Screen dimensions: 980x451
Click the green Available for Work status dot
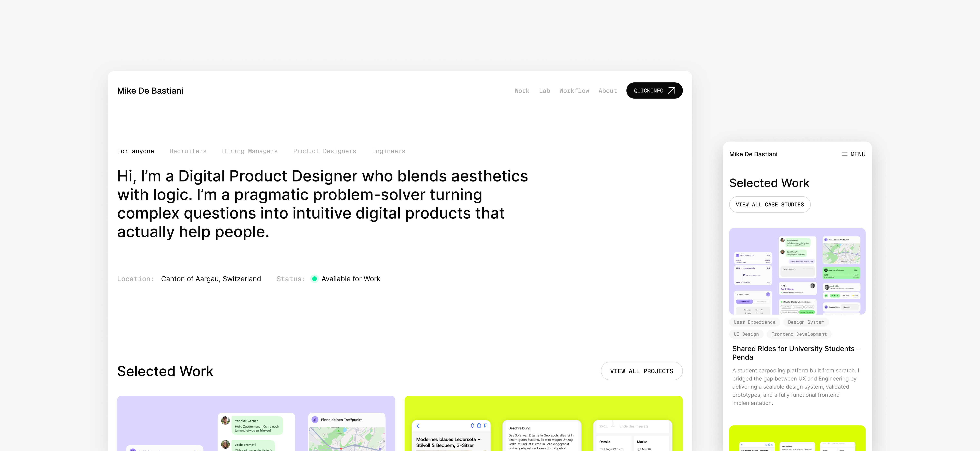click(x=315, y=279)
